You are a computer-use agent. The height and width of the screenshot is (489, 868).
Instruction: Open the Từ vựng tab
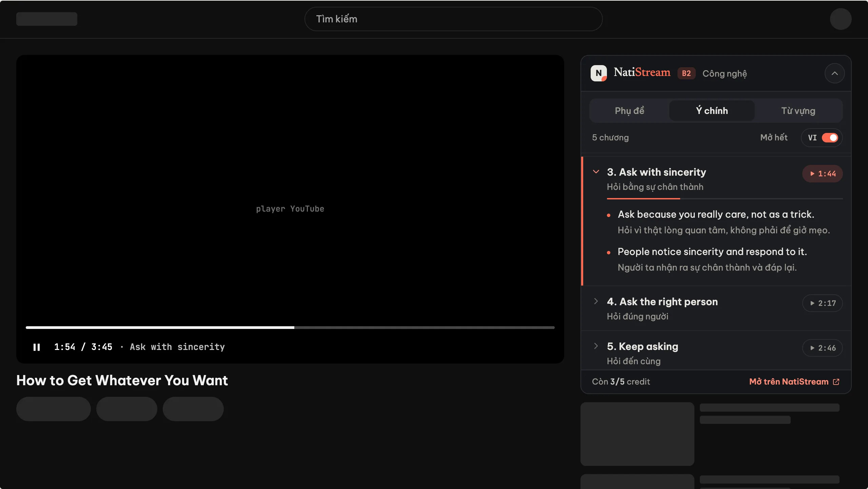tap(798, 111)
